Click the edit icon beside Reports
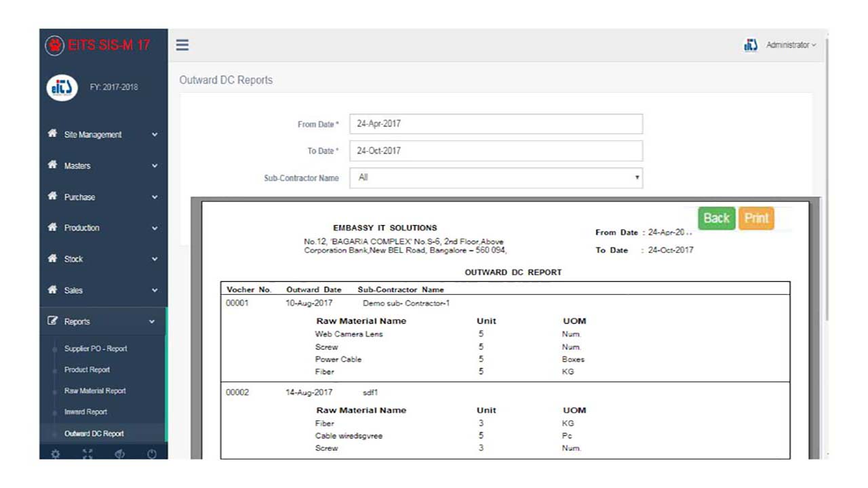 pyautogui.click(x=52, y=321)
